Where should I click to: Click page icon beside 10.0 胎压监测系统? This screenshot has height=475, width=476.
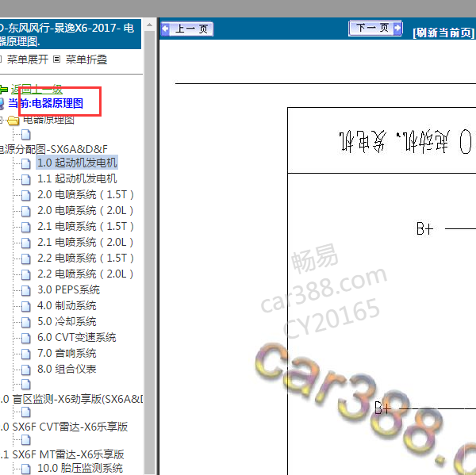click(x=26, y=469)
